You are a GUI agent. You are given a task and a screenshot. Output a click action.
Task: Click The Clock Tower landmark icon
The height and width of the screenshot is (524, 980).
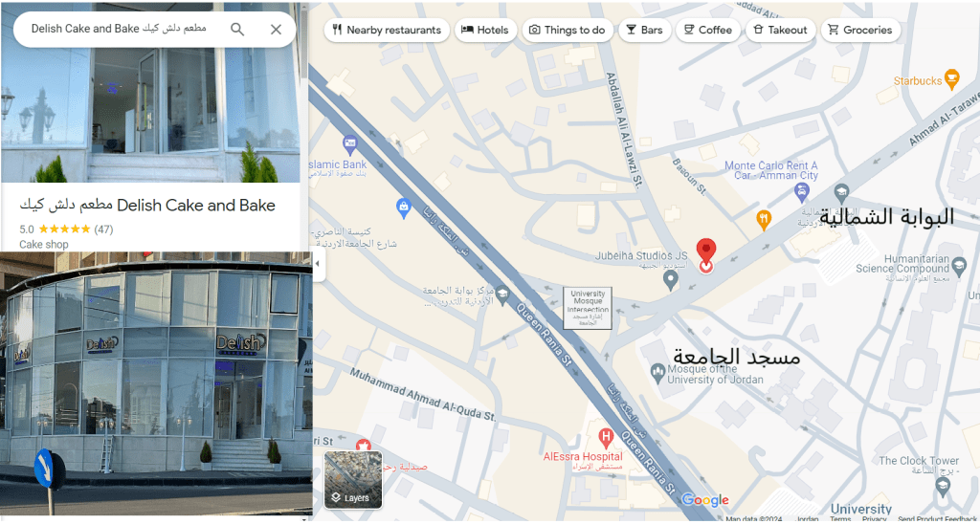click(x=943, y=486)
